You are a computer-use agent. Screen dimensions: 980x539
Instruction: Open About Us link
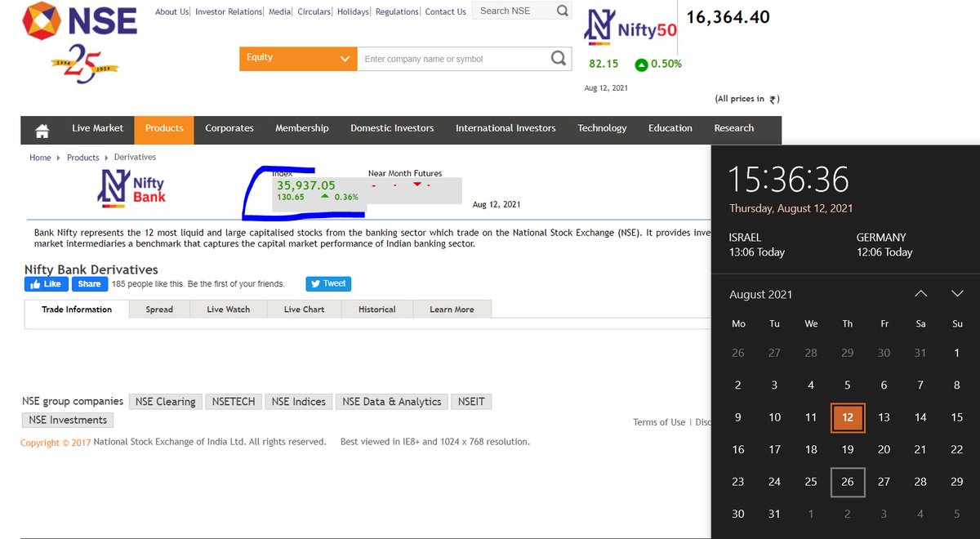[171, 11]
